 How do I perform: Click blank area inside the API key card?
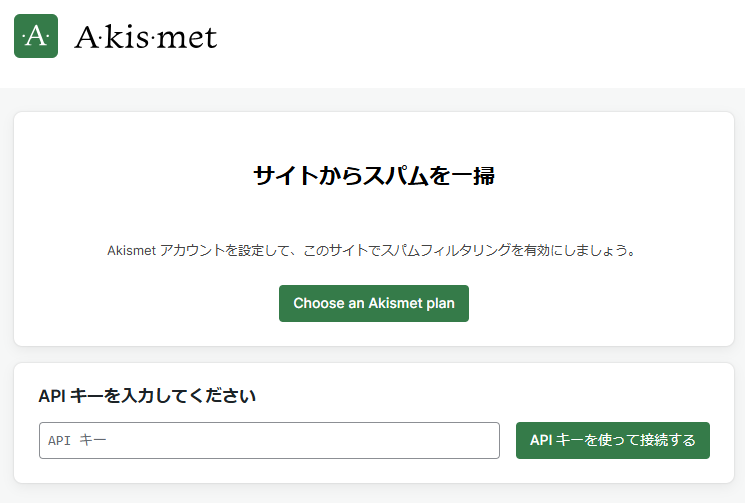coord(475,394)
